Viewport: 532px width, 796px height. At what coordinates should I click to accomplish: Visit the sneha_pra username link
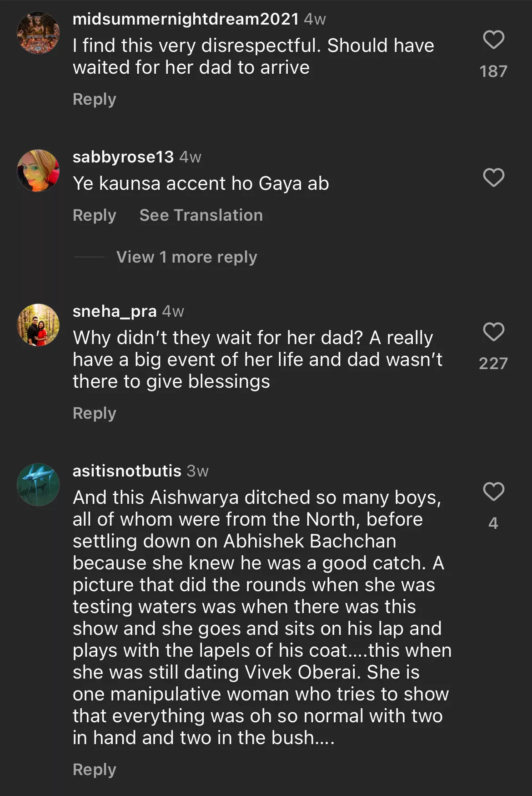pyautogui.click(x=115, y=311)
